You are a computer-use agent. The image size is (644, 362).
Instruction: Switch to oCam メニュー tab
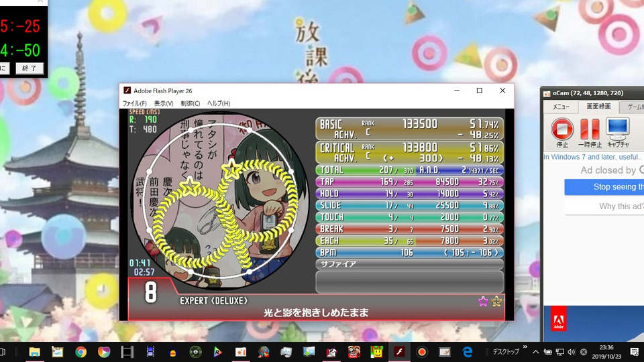pyautogui.click(x=561, y=107)
